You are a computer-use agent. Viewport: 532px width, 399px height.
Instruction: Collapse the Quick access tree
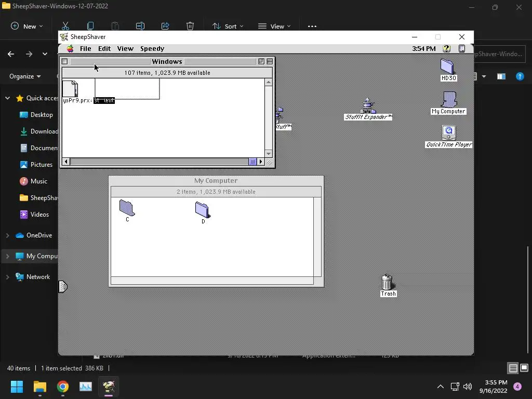click(7, 98)
